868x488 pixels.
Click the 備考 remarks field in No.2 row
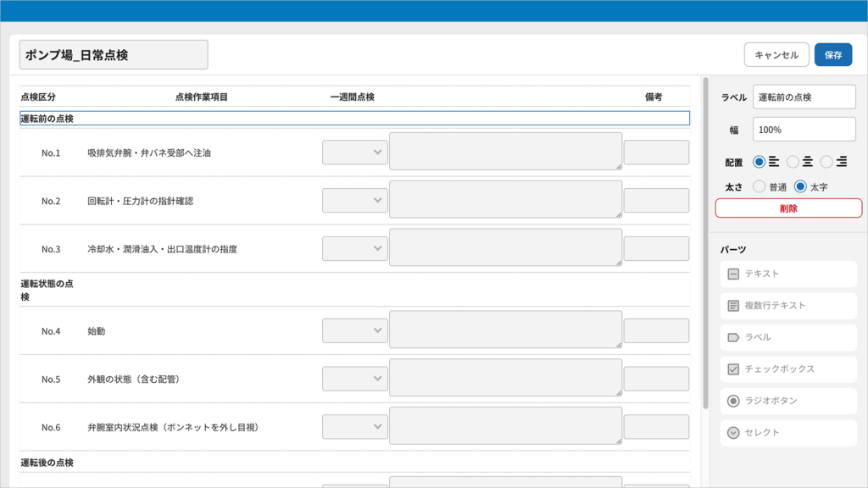pos(657,200)
